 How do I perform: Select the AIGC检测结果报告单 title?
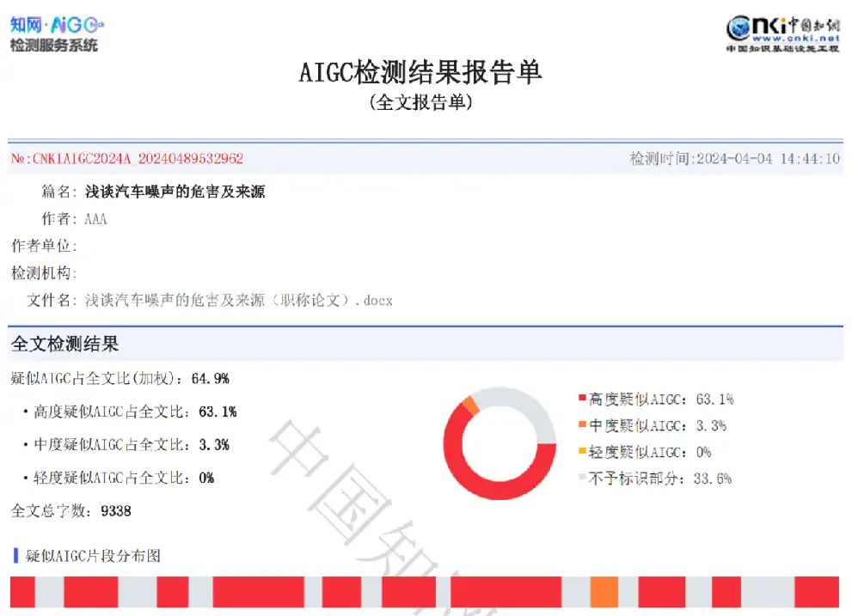pyautogui.click(x=420, y=73)
